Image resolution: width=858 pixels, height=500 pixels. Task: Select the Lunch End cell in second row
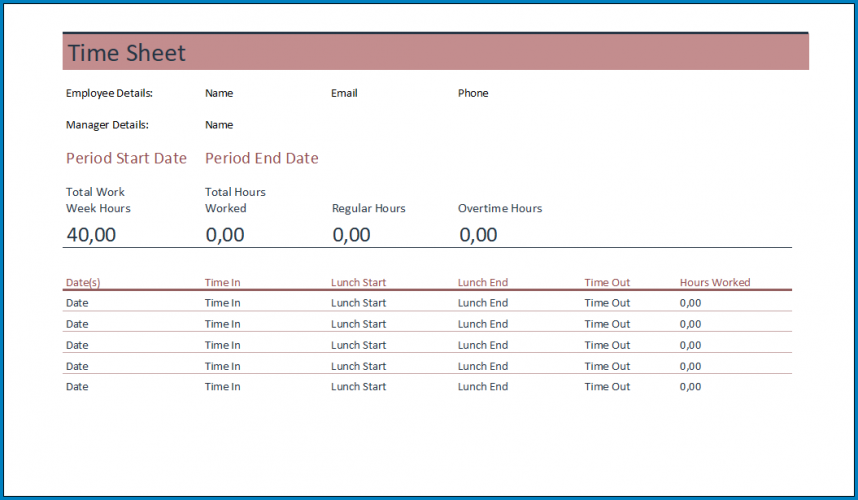[x=483, y=324]
